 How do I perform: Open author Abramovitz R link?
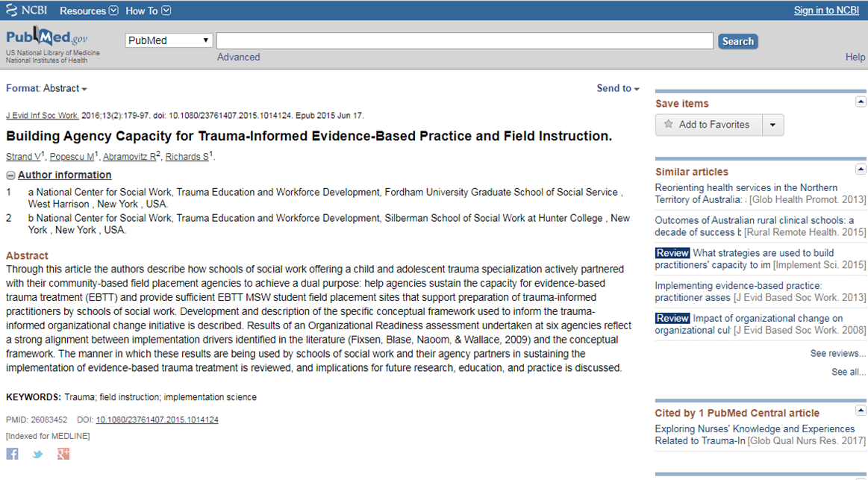(130, 157)
